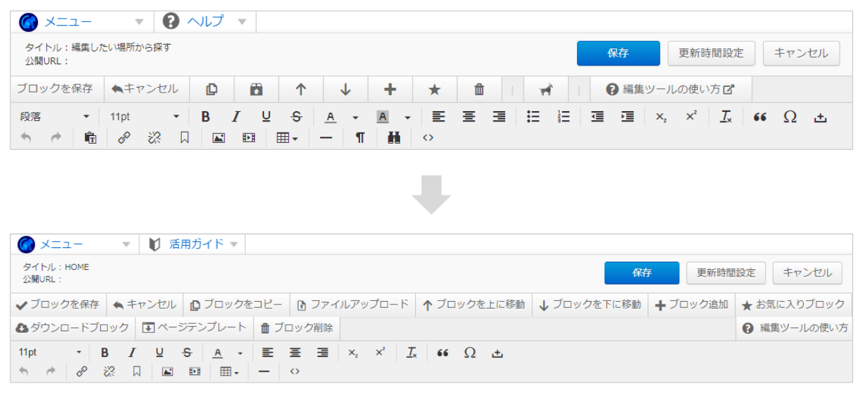Click the clear formatting icon in the upper editor

(x=726, y=117)
